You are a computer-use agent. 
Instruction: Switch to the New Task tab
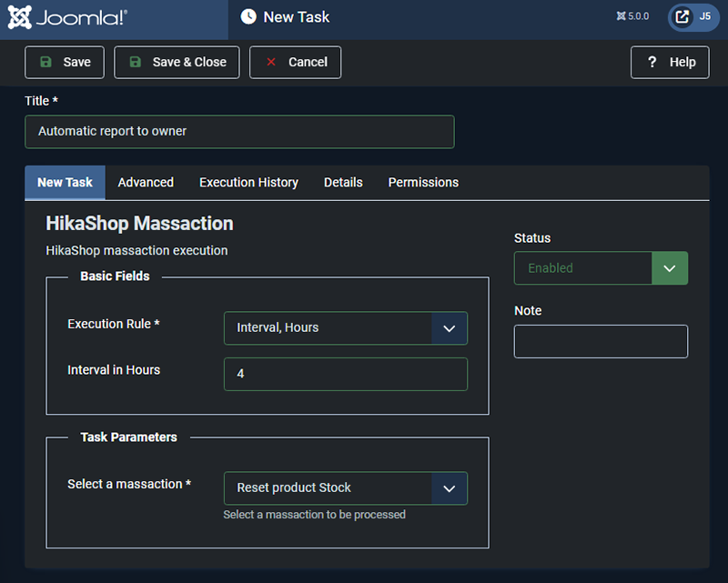pos(65,183)
